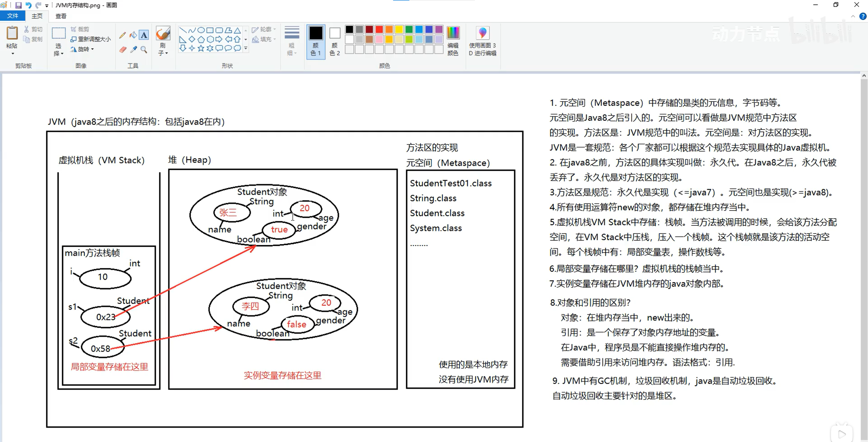
Task: Select the Eraser tool
Action: point(123,50)
